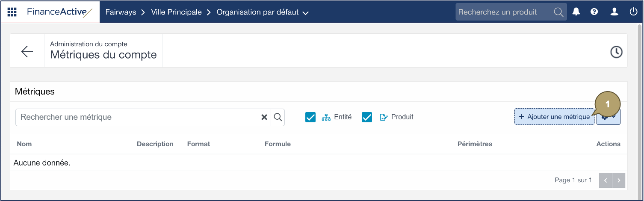Click the FinanceActive logo
The image size is (644, 201).
(59, 12)
